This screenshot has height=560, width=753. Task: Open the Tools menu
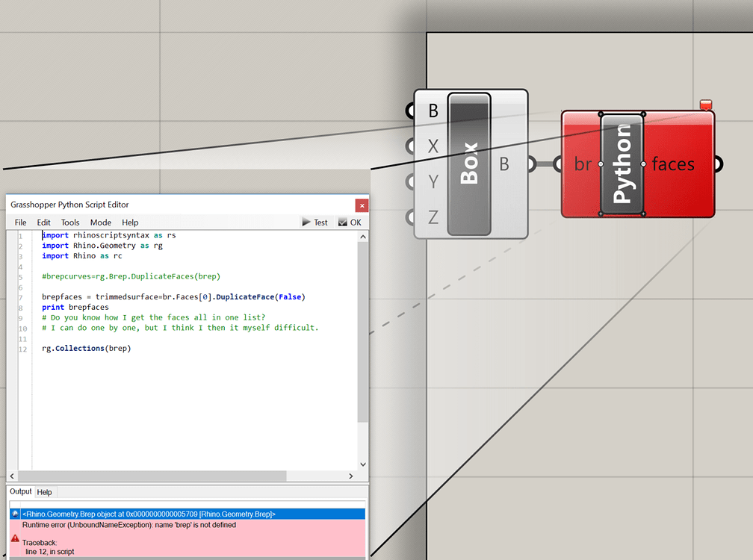[70, 223]
